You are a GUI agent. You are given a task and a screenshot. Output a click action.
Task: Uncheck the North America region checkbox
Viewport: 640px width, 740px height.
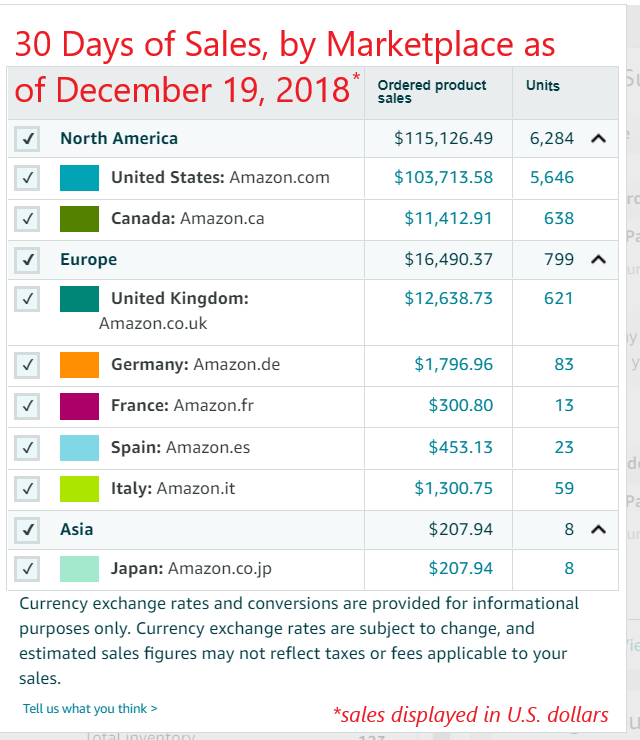click(x=28, y=139)
